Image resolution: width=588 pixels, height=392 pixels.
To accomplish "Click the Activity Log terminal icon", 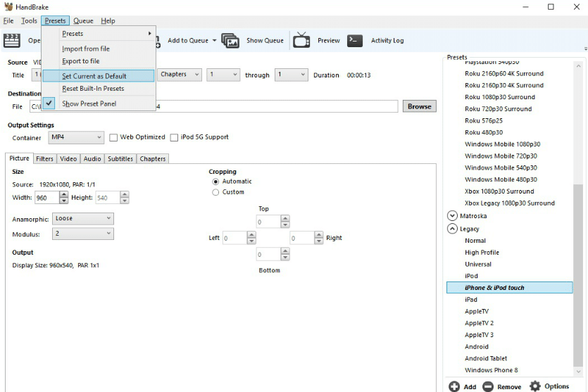I will coord(355,41).
